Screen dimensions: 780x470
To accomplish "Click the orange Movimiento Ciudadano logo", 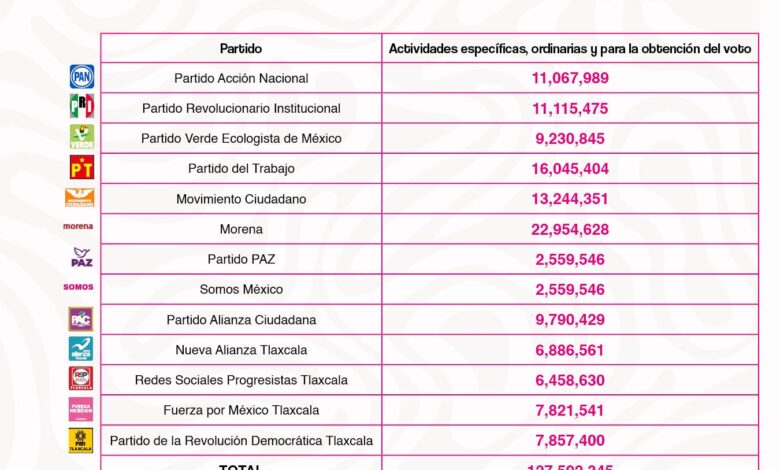I will pos(80,197).
